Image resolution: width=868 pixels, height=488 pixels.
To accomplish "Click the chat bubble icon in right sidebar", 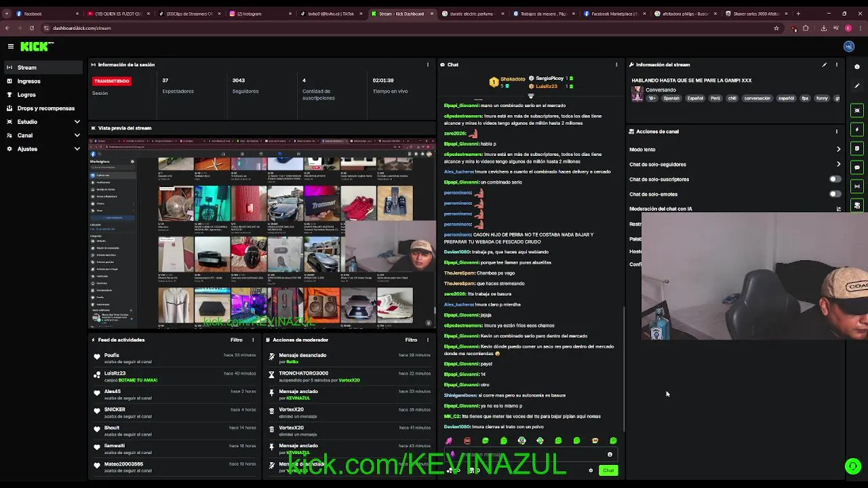I will (x=857, y=167).
